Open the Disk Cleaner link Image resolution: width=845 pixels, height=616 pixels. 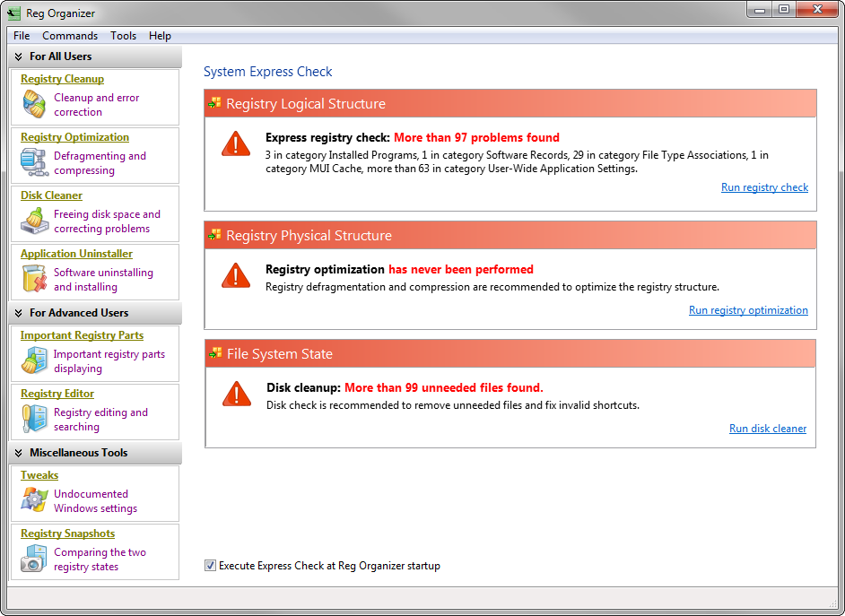(x=52, y=195)
